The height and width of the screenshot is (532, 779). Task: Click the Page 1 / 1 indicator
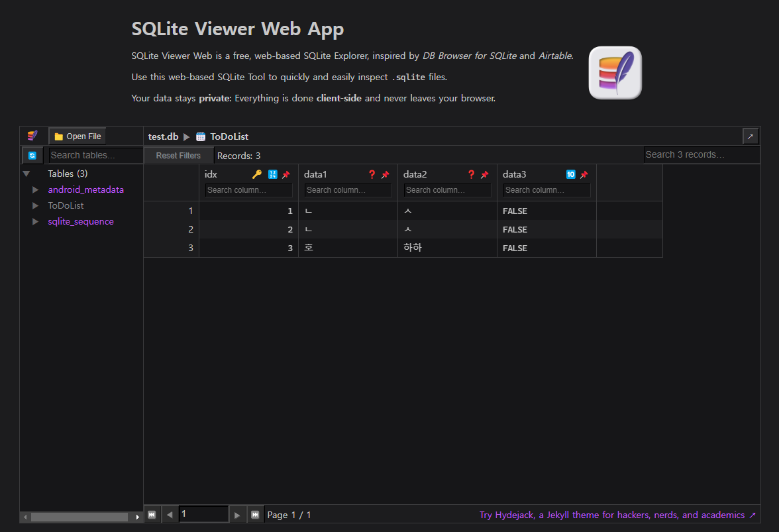coord(289,515)
